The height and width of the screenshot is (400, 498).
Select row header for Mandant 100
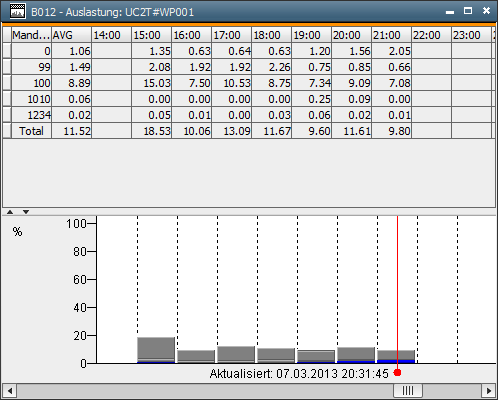coord(7,83)
